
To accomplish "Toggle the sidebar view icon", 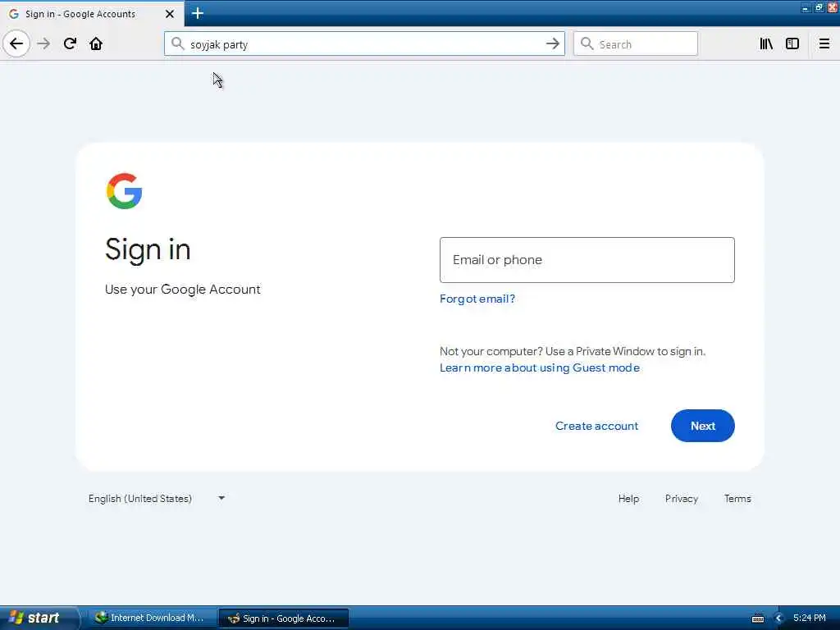I will 792,43.
